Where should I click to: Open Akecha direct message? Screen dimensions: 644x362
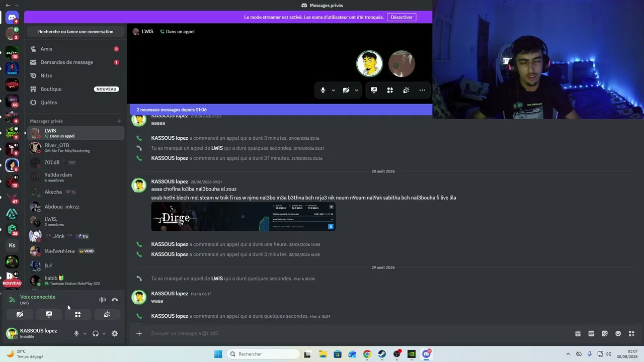(x=75, y=192)
